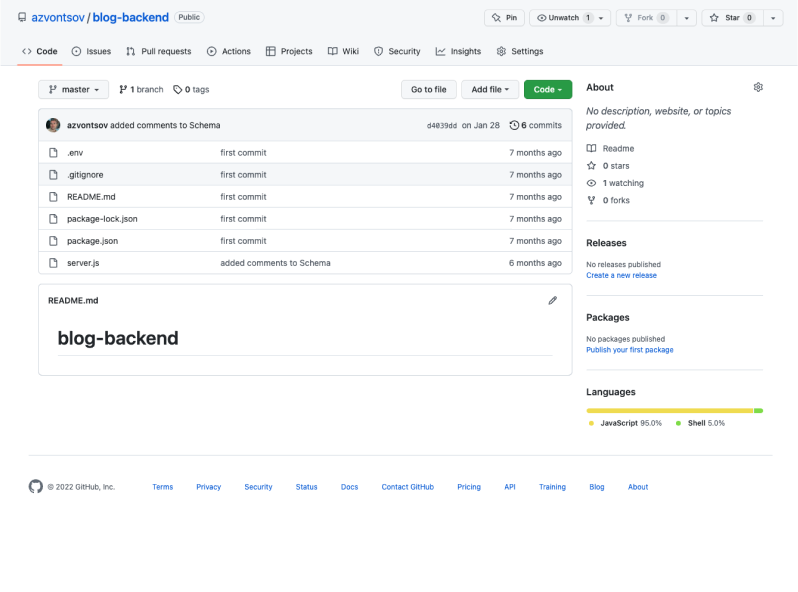This screenshot has width=798, height=592.
Task: Open Training link in footer
Action: (552, 487)
